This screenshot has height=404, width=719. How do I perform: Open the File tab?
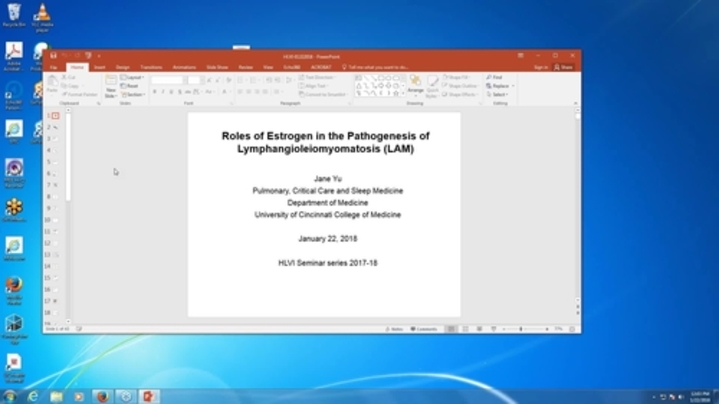point(54,67)
